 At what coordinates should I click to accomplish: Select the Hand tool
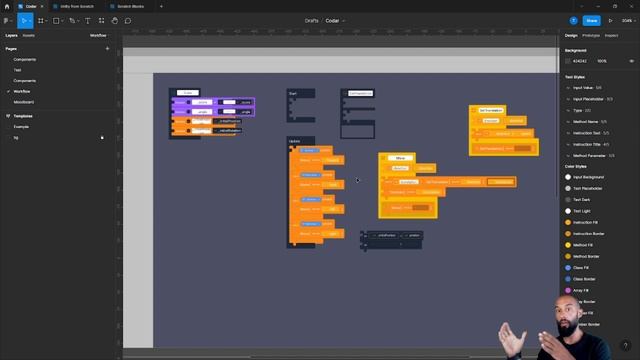pos(115,21)
